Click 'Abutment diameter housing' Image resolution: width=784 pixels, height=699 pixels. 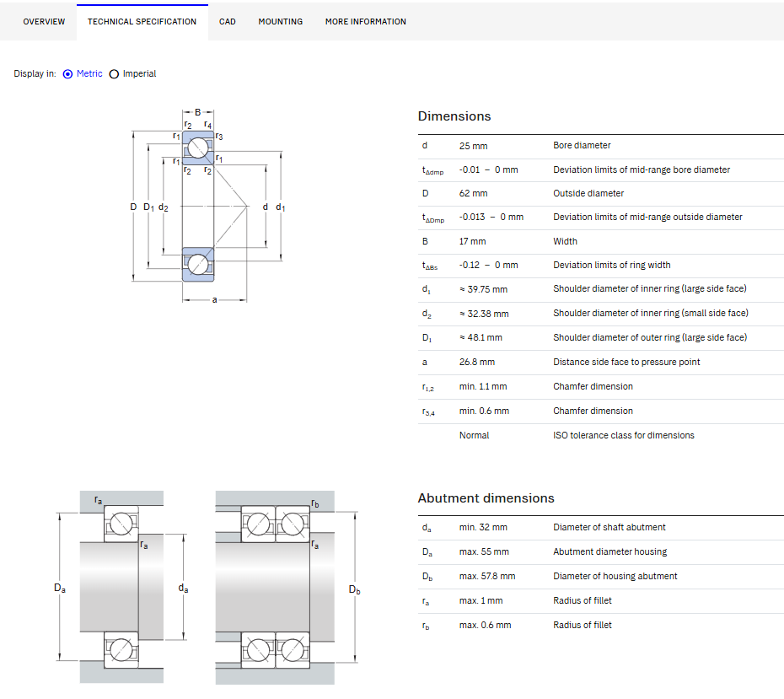tap(610, 551)
